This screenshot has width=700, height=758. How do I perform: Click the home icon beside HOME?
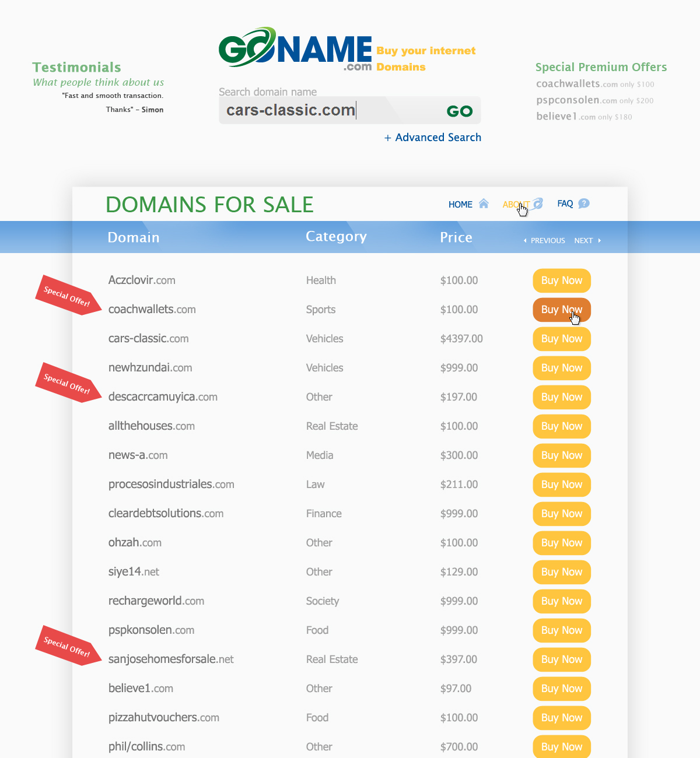coord(484,203)
